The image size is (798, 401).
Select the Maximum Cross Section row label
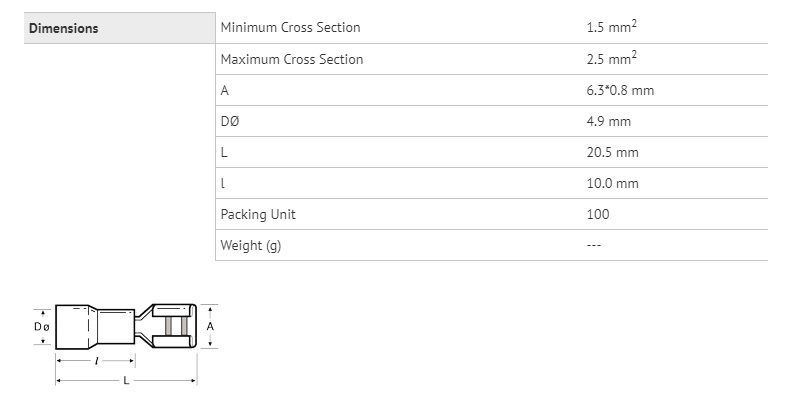click(x=292, y=59)
